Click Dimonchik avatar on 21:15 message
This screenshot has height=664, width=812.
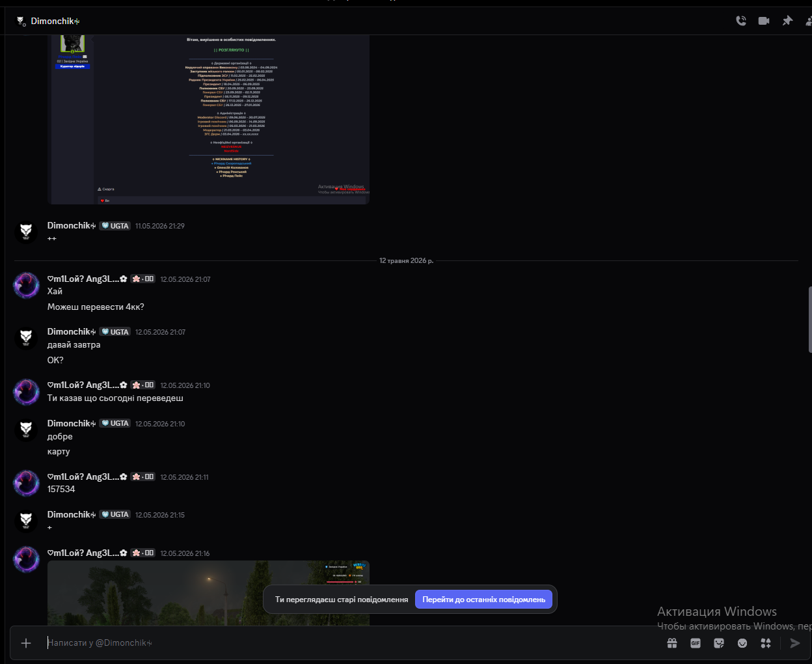point(26,521)
